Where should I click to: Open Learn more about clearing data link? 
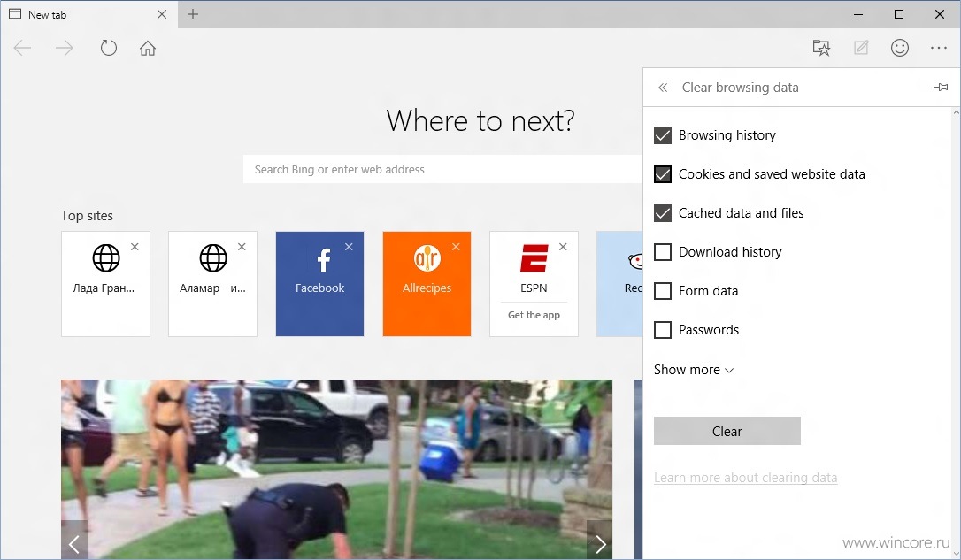point(745,478)
